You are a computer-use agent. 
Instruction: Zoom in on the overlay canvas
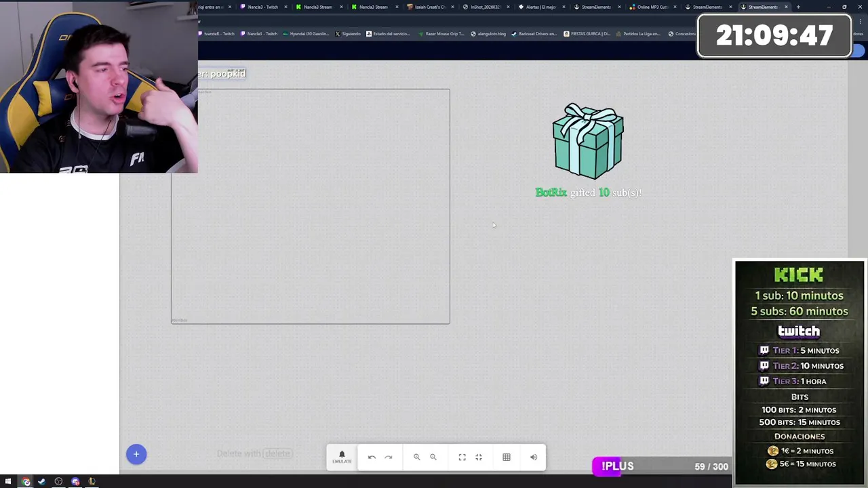pos(417,457)
